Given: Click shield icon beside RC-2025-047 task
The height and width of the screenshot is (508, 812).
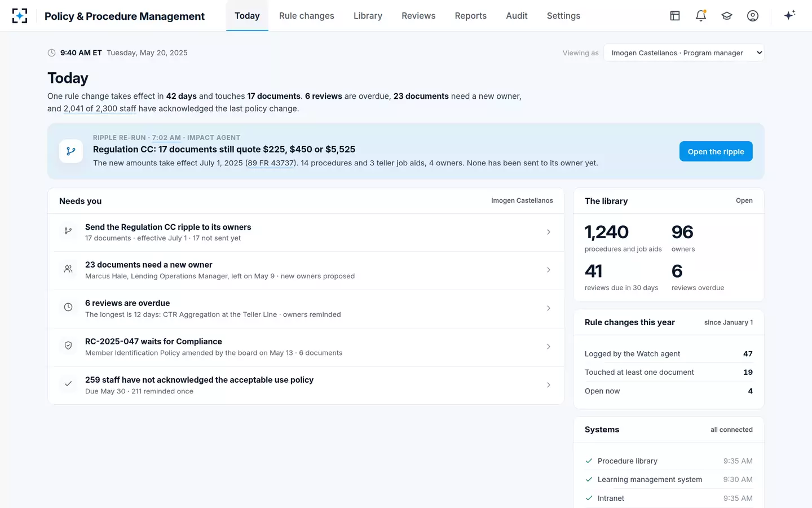Looking at the screenshot, I should [x=68, y=345].
